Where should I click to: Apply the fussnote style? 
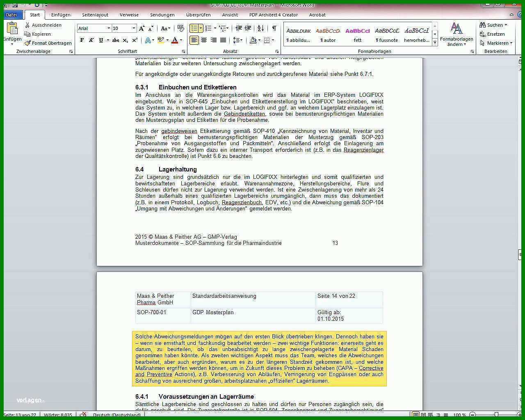point(387,34)
